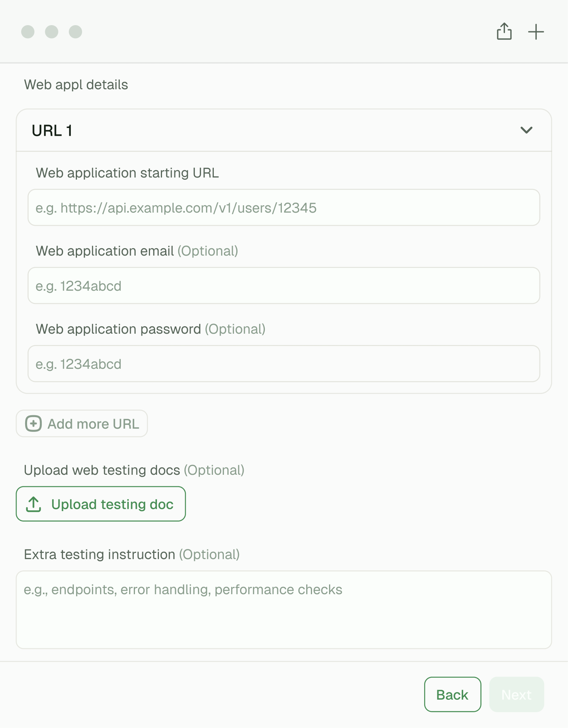Click the upload arrow icon on the Upload testing doc button
Screen dimensions: 568x728
pyautogui.click(x=34, y=504)
